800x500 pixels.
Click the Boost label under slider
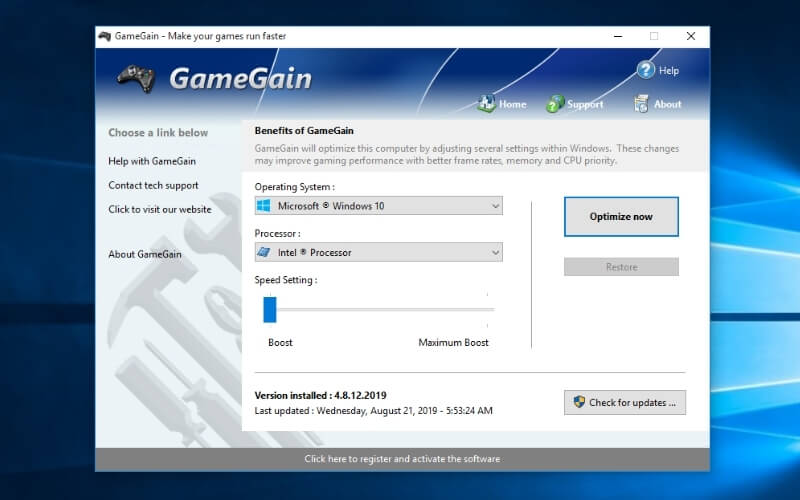coord(280,342)
